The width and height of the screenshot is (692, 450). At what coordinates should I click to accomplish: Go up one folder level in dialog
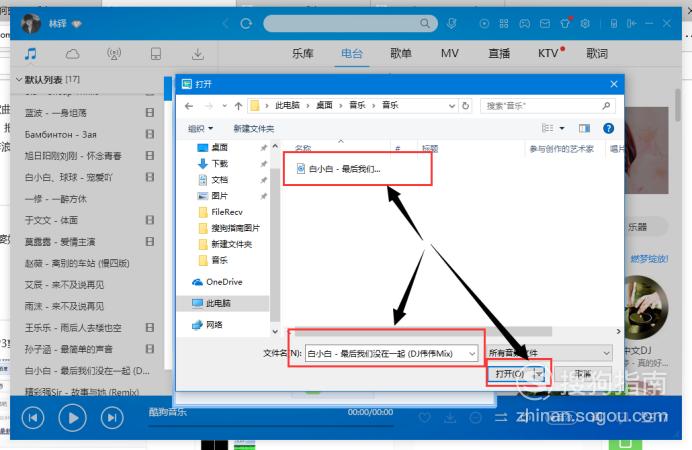[238, 106]
